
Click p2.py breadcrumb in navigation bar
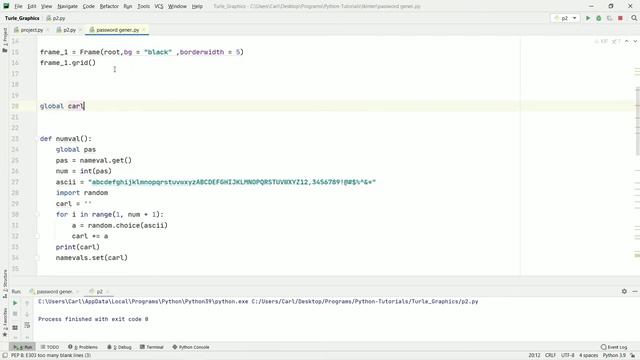pyautogui.click(x=56, y=18)
